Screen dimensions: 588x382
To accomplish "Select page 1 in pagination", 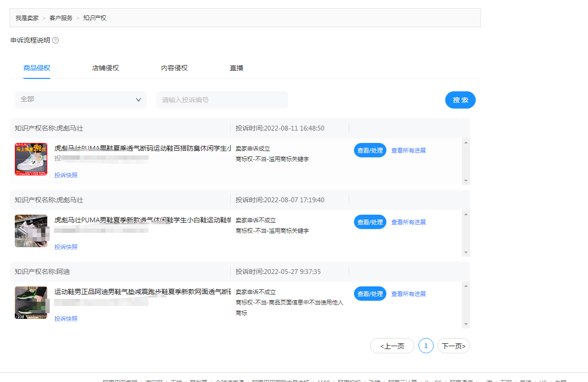I will (426, 346).
